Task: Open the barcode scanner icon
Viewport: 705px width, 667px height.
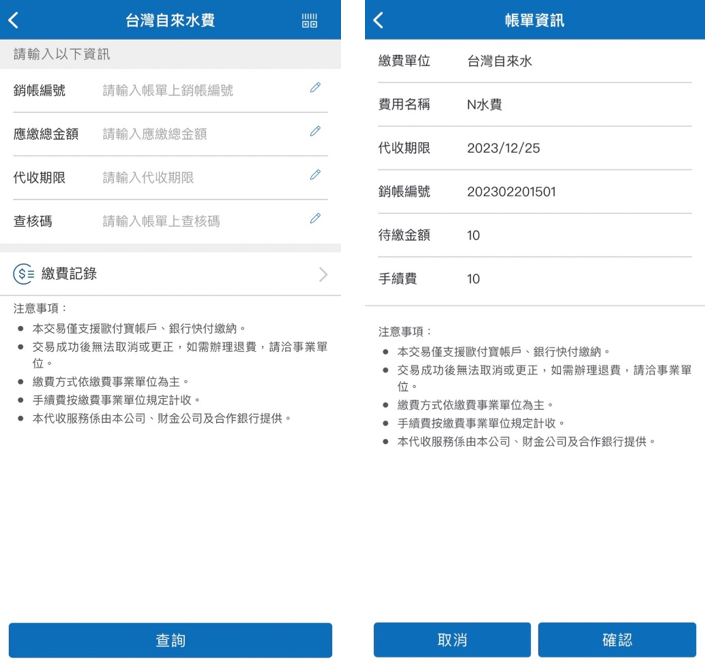Action: pyautogui.click(x=309, y=20)
